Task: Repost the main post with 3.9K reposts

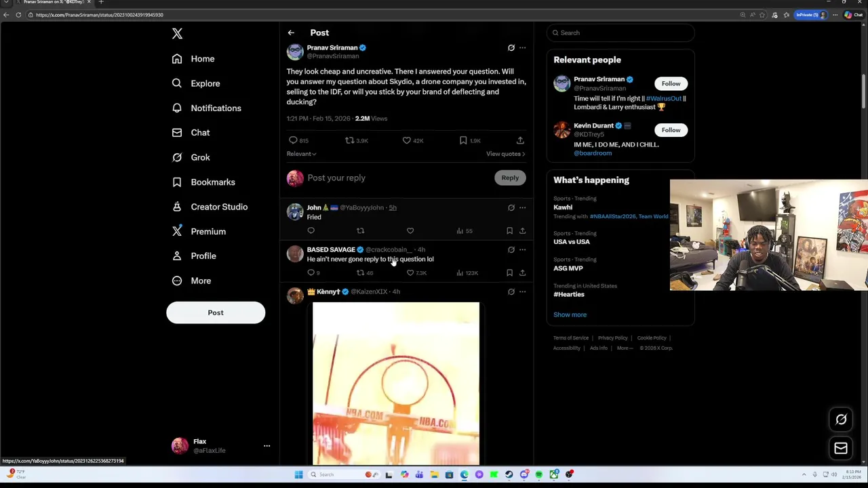Action: tap(357, 140)
